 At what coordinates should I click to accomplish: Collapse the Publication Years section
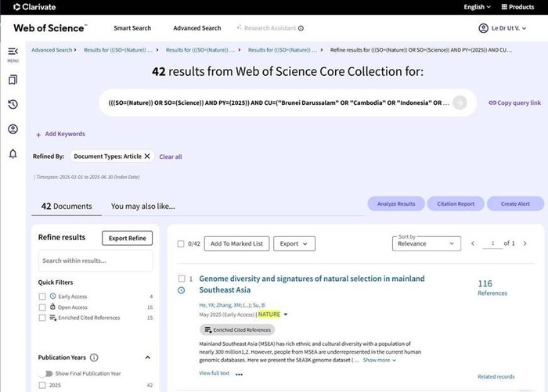148,358
